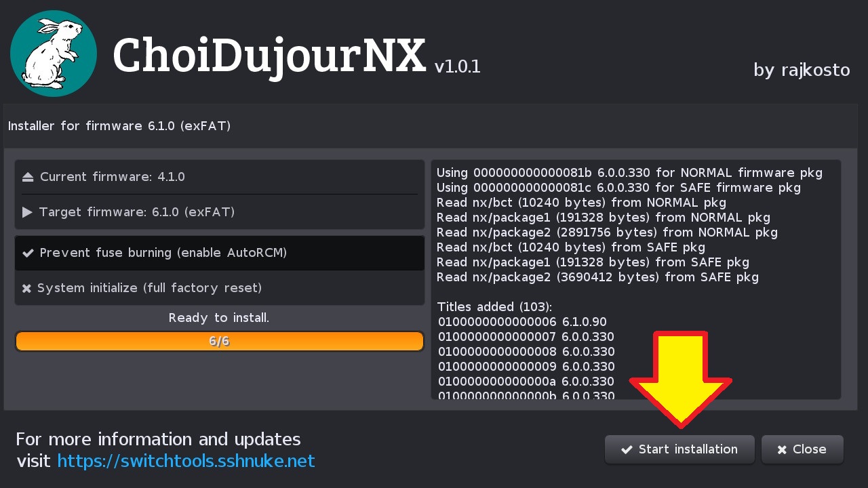Click title entry 010000000000000a 6.0.0.330
Viewport: 868px width, 488px height.
click(x=526, y=382)
